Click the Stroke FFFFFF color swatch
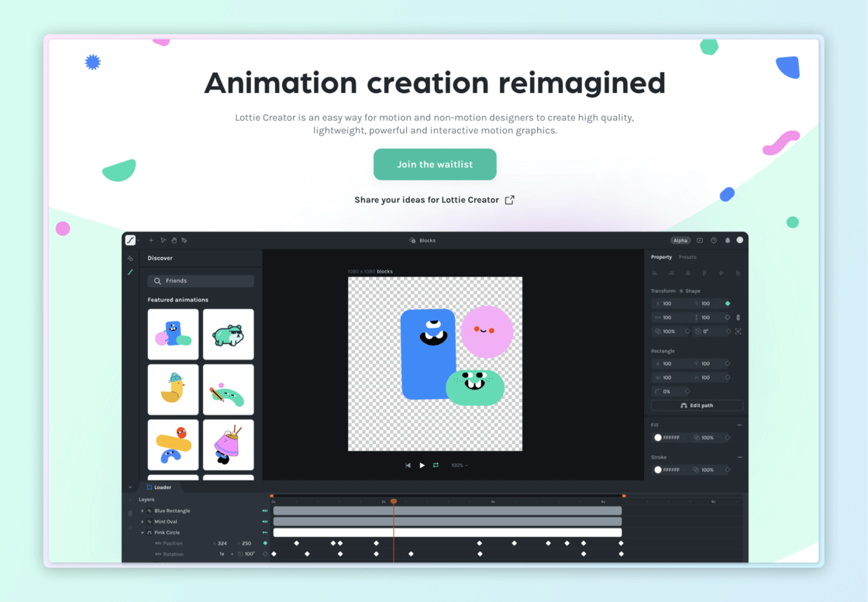Image resolution: width=868 pixels, height=602 pixels. pyautogui.click(x=658, y=470)
